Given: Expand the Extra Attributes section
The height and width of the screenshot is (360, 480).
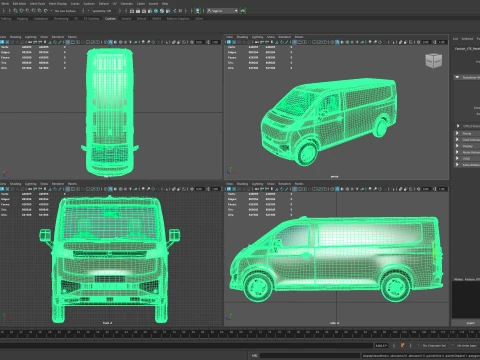Looking at the screenshot, I should pos(457,165).
